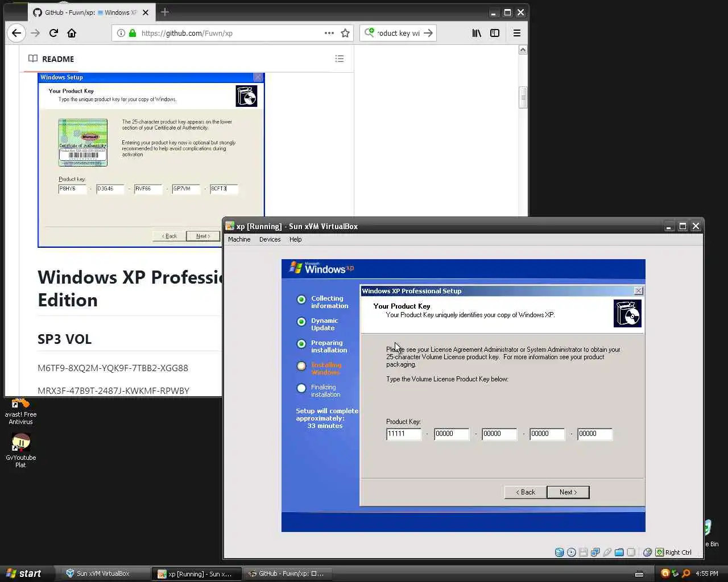Open Firefox hamburger menu
The image size is (728, 582).
517,33
